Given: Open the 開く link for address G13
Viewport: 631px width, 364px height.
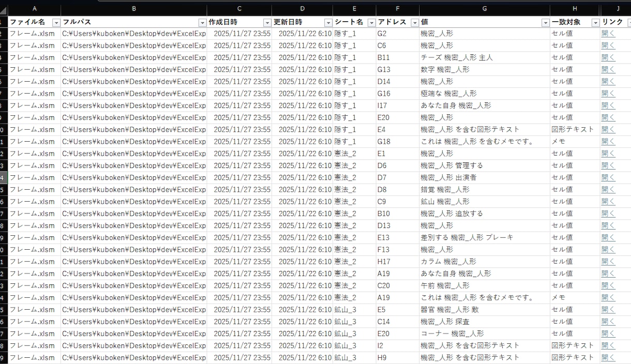Looking at the screenshot, I should 608,69.
